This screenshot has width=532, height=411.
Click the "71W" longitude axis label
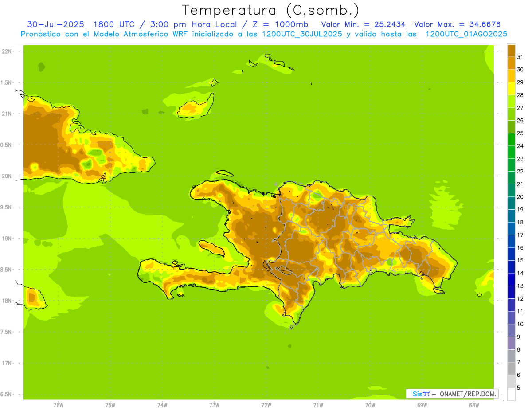pyautogui.click(x=318, y=405)
